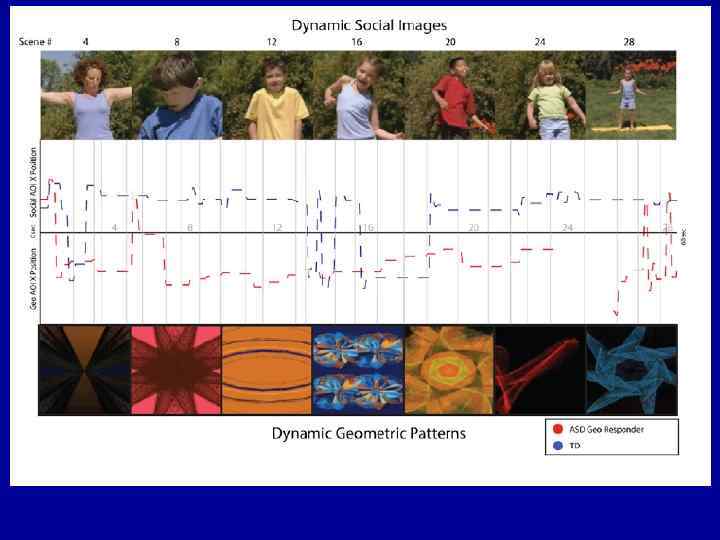Image resolution: width=720 pixels, height=540 pixels.
Task: Click the blue TD legend dot
Action: [x=558, y=445]
